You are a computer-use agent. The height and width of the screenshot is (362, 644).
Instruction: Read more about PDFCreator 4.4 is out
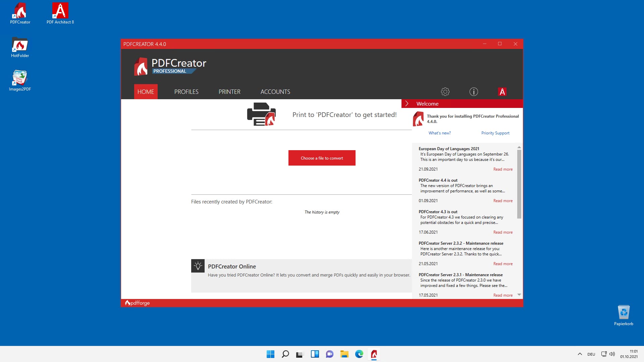(503, 201)
